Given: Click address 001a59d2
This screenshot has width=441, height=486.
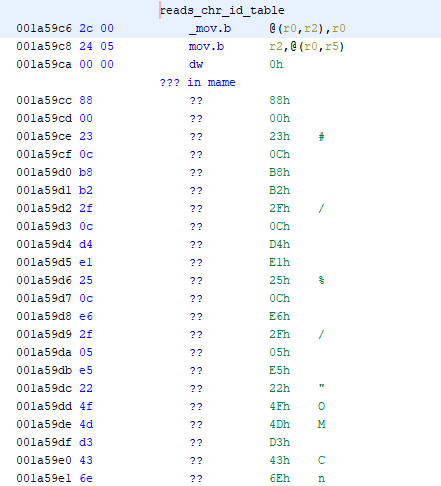Looking at the screenshot, I should click(x=44, y=209).
